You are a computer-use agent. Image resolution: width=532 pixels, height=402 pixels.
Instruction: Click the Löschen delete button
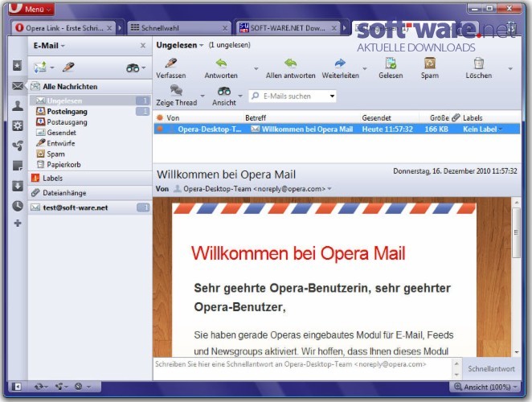pos(478,68)
